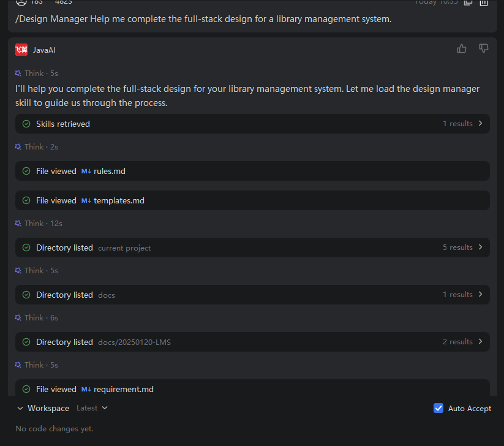Click the Directory listed docs row
504x446 pixels.
(x=252, y=295)
